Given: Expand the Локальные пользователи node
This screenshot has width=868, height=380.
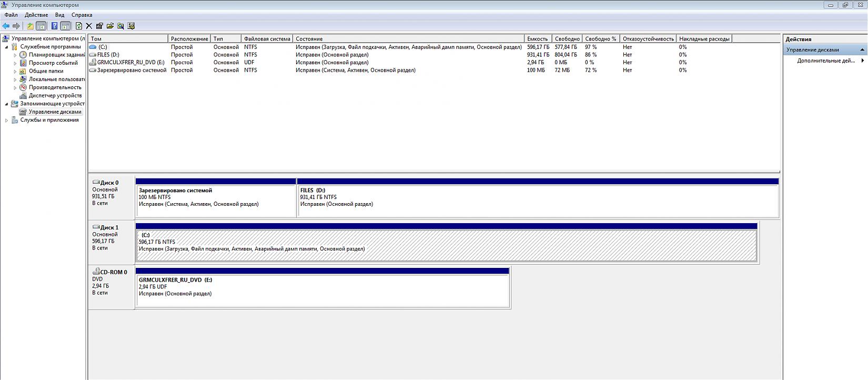Looking at the screenshot, I should click(x=15, y=79).
